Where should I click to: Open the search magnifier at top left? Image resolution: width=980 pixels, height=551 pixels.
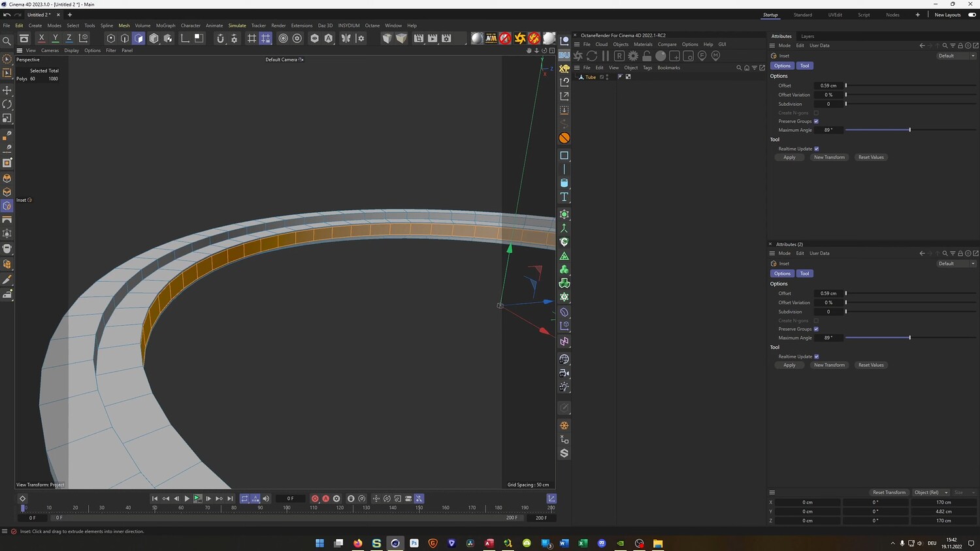[x=7, y=41]
